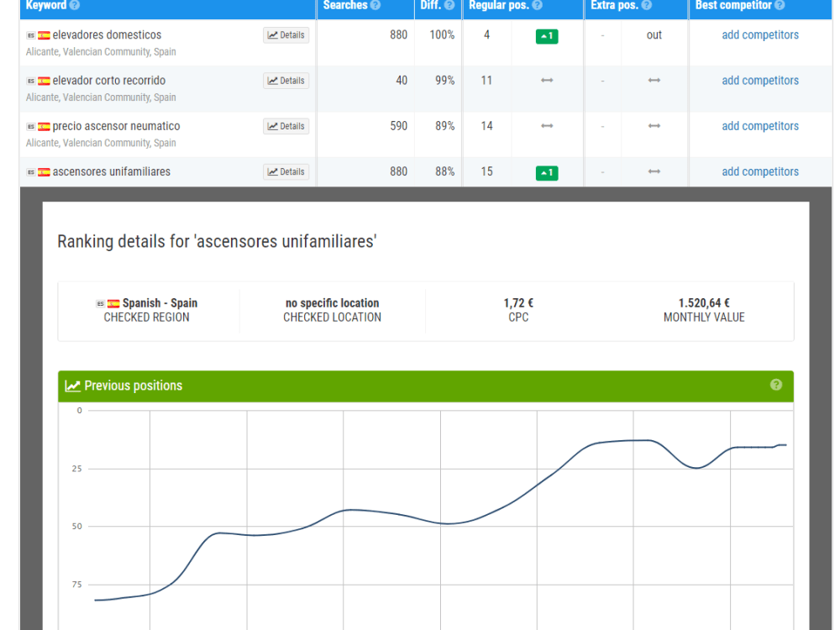Sort by the Extra pos. column header

pyautogui.click(x=615, y=5)
